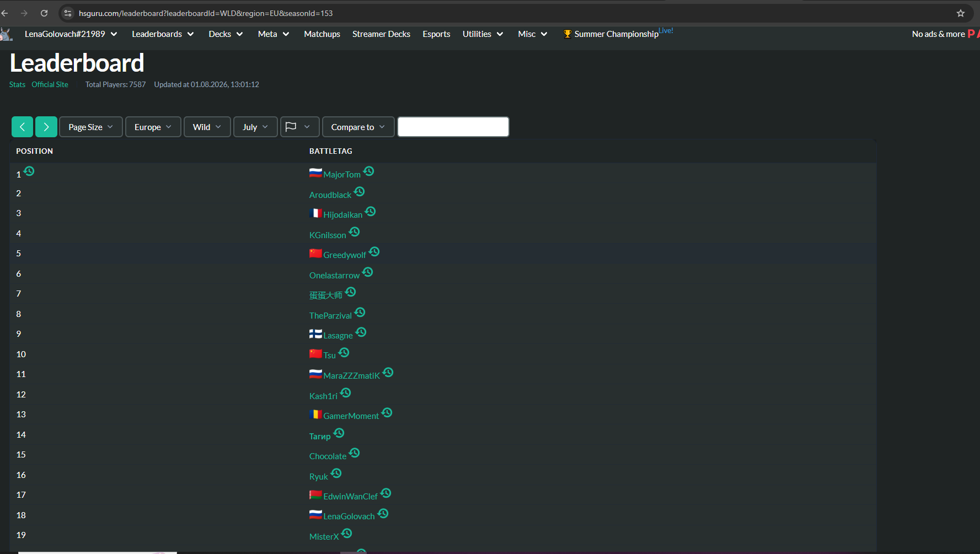Open history icon next to MajorTom

pyautogui.click(x=369, y=171)
